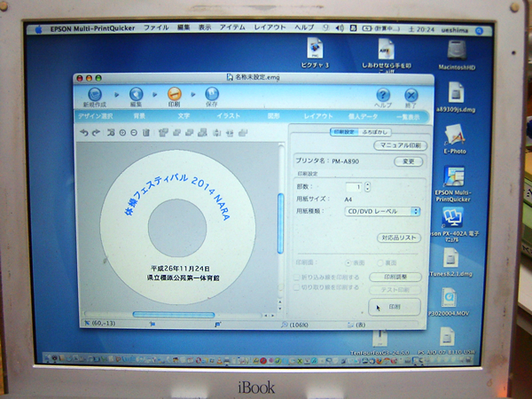Open the 表示 menu
Image resolution: width=532 pixels, height=399 pixels.
pos(205,27)
